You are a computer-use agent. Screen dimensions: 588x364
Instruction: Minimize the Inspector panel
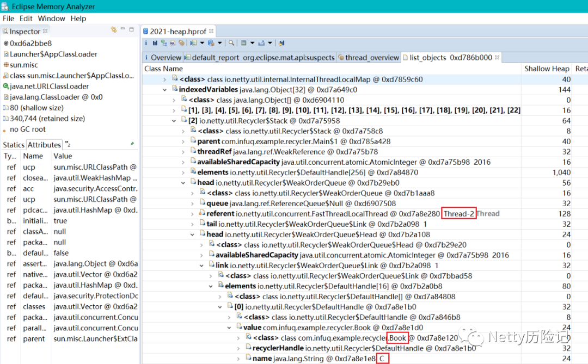(122, 29)
